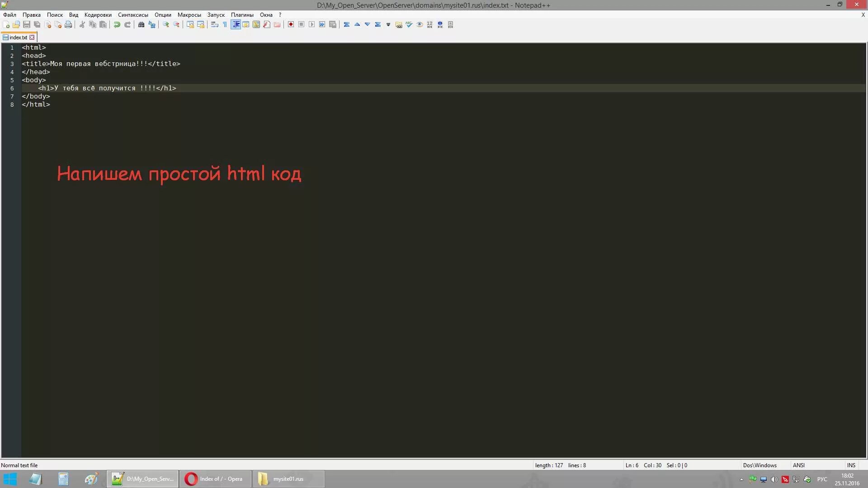Open the Правка menu
Screen dimensions: 868x488
[32, 15]
